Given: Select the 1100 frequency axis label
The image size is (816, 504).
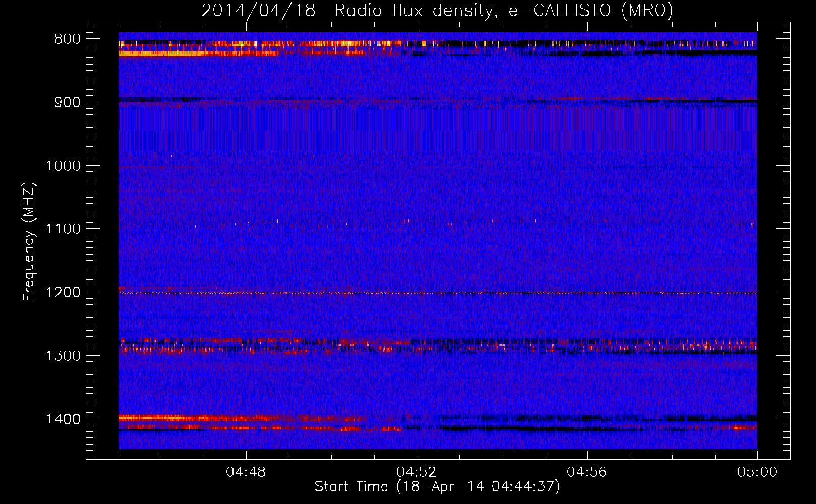Looking at the screenshot, I should point(63,229).
